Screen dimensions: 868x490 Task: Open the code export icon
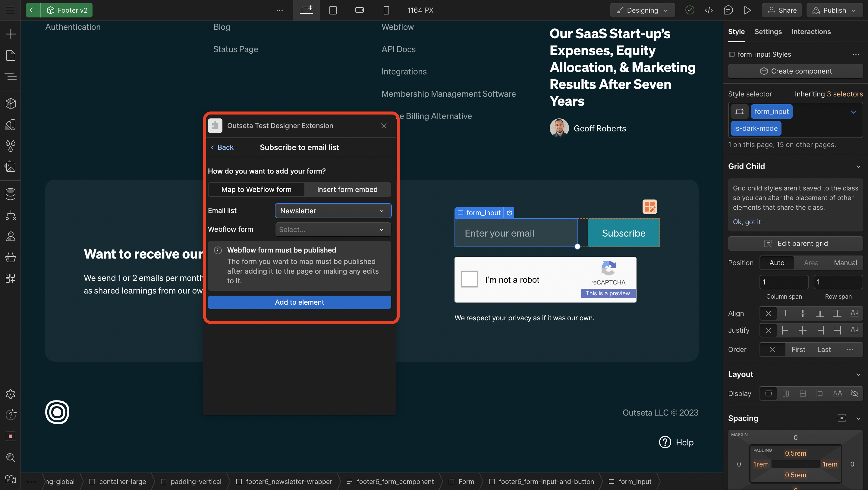click(709, 10)
